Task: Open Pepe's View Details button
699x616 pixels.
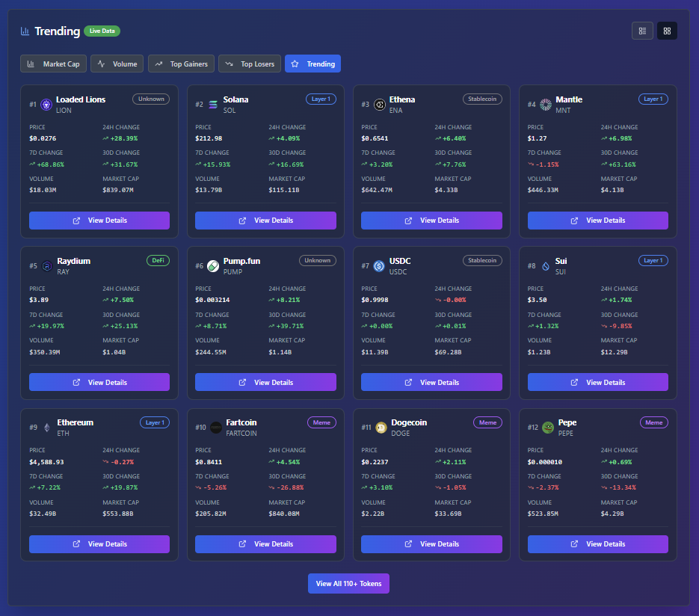Action: [x=598, y=544]
